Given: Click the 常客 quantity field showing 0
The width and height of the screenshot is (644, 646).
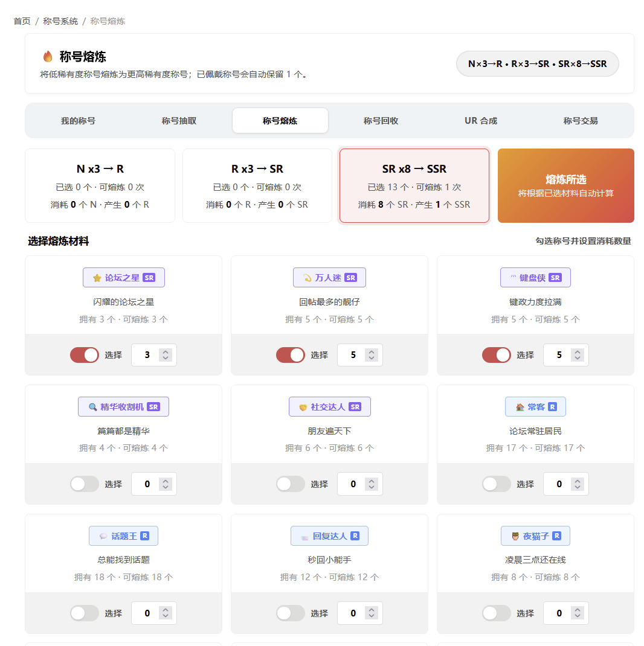Looking at the screenshot, I should click(x=565, y=484).
